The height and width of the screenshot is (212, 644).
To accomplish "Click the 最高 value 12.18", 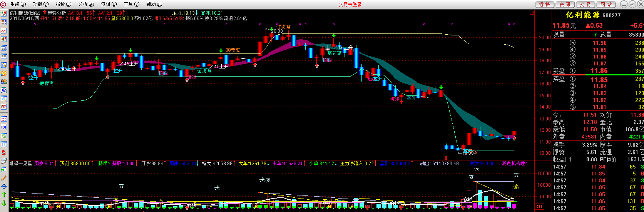I will click(x=590, y=122).
